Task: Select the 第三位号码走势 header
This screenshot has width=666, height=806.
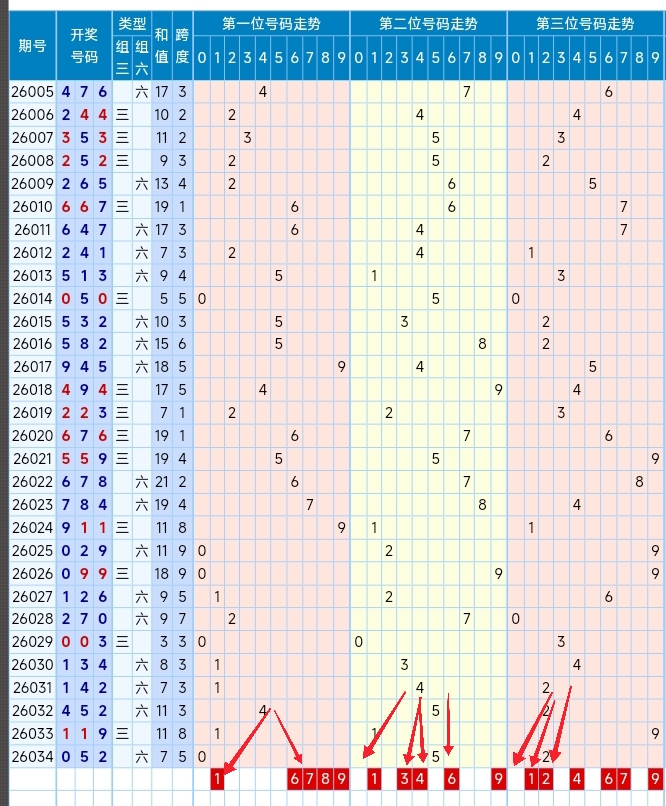Action: pos(585,24)
